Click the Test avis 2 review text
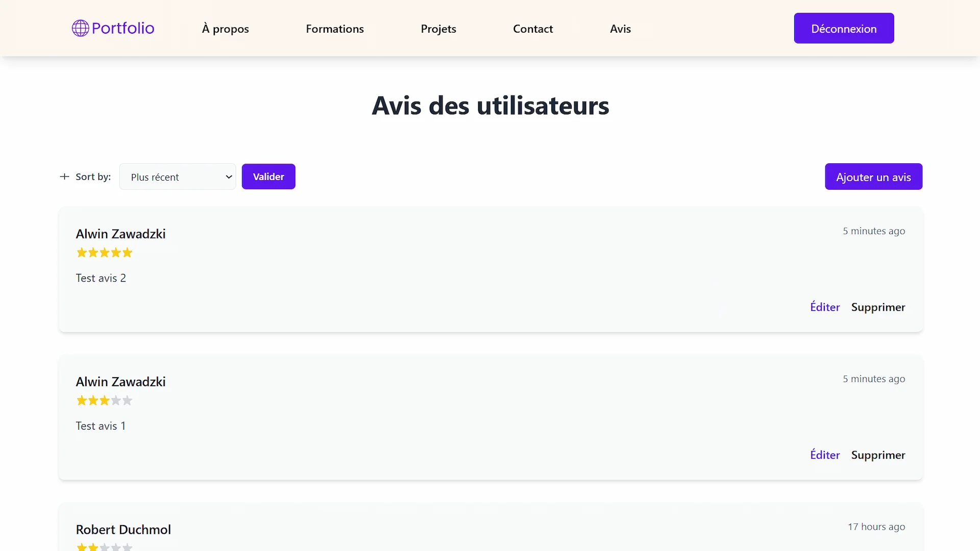 (x=101, y=278)
